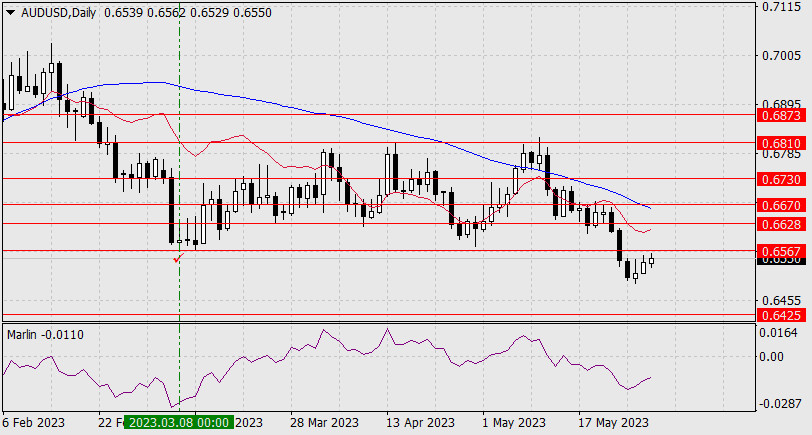Click the AUDUSD,Daily chart title text
This screenshot has height=435, width=812.
point(59,13)
